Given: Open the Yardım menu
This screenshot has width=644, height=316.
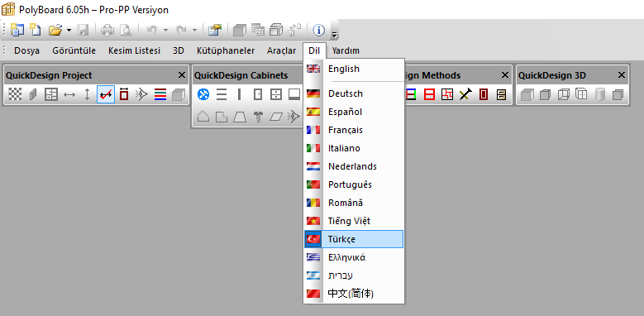Looking at the screenshot, I should [x=346, y=50].
